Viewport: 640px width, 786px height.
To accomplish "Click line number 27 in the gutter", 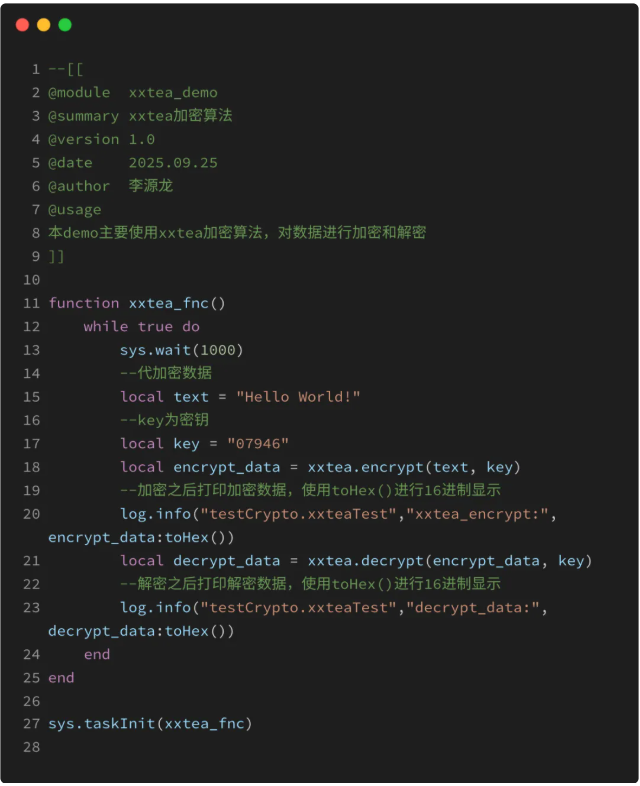I will [31, 724].
